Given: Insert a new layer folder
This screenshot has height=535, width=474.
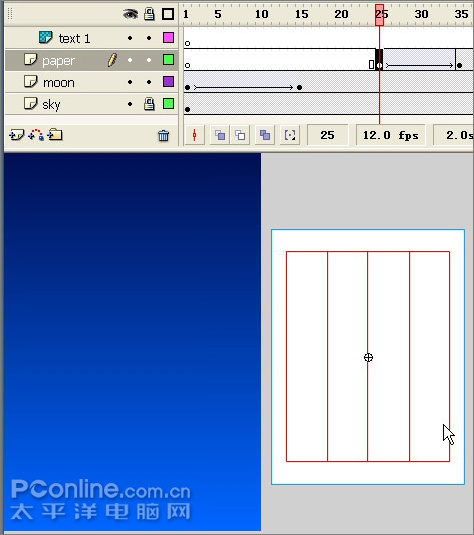Looking at the screenshot, I should pos(55,135).
